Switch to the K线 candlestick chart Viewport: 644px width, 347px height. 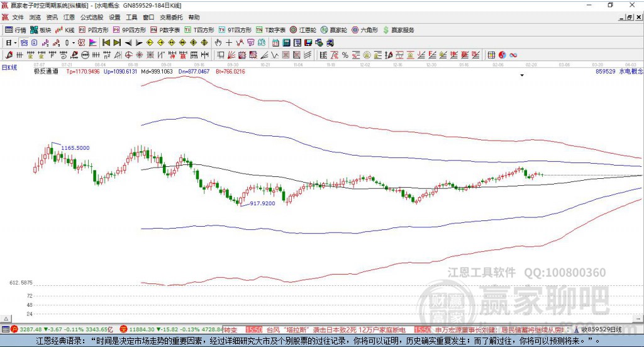coord(65,30)
